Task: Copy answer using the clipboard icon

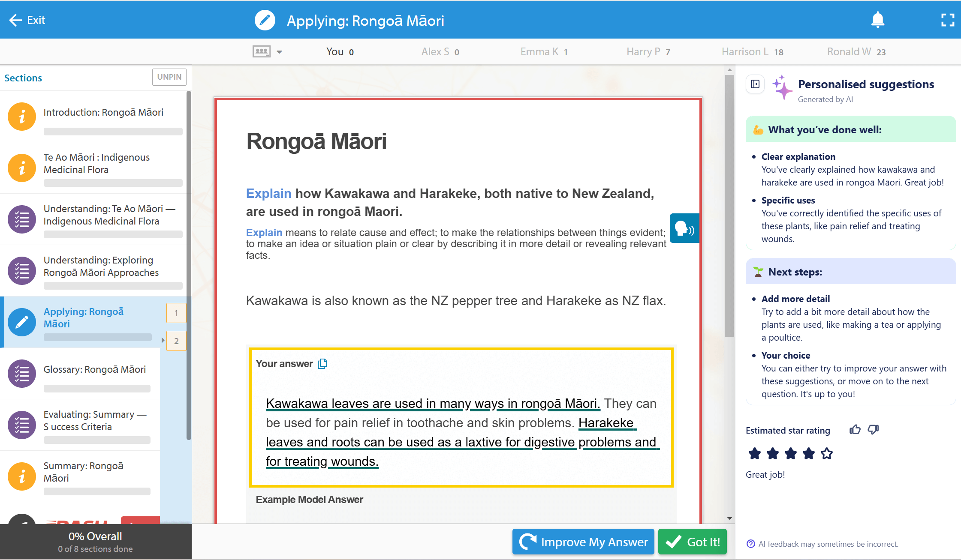Action: click(x=322, y=364)
